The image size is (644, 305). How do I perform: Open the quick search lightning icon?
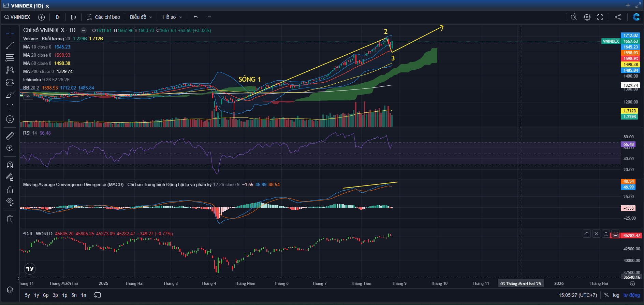tap(574, 17)
